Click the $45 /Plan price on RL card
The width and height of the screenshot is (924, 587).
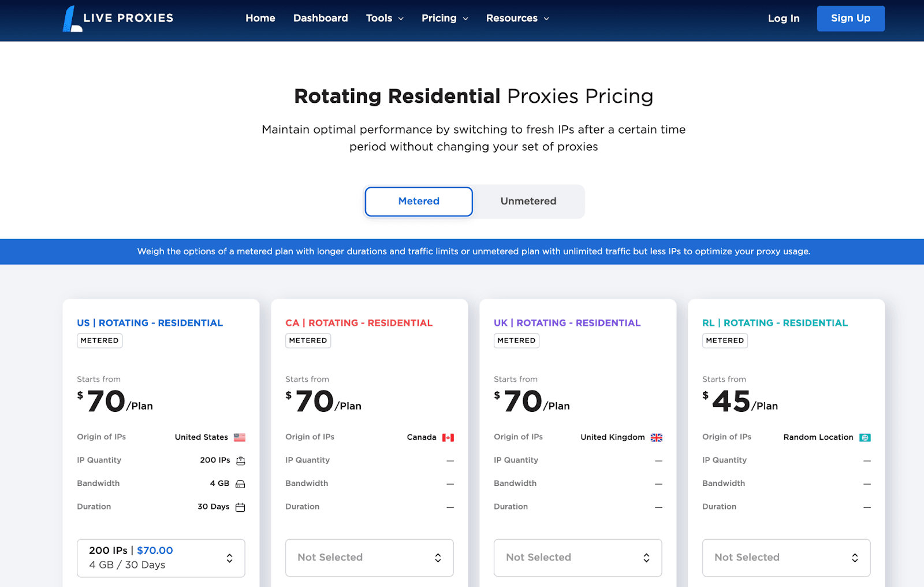click(740, 401)
